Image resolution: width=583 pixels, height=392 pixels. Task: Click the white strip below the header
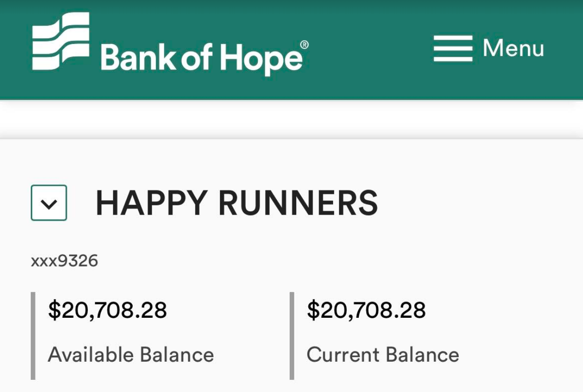(x=291, y=120)
